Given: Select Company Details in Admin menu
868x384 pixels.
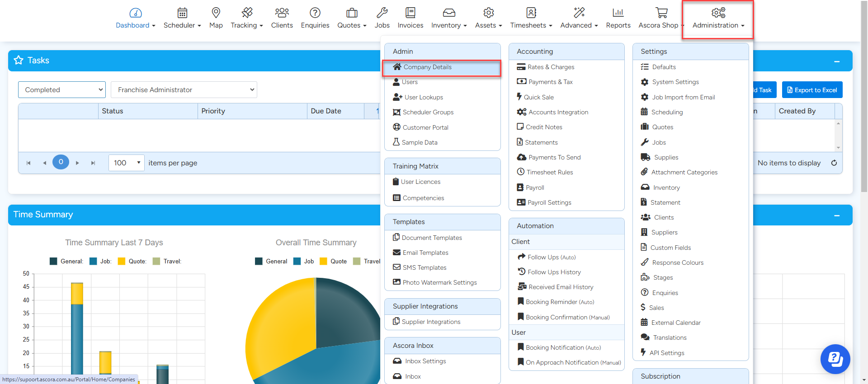Looking at the screenshot, I should 427,67.
